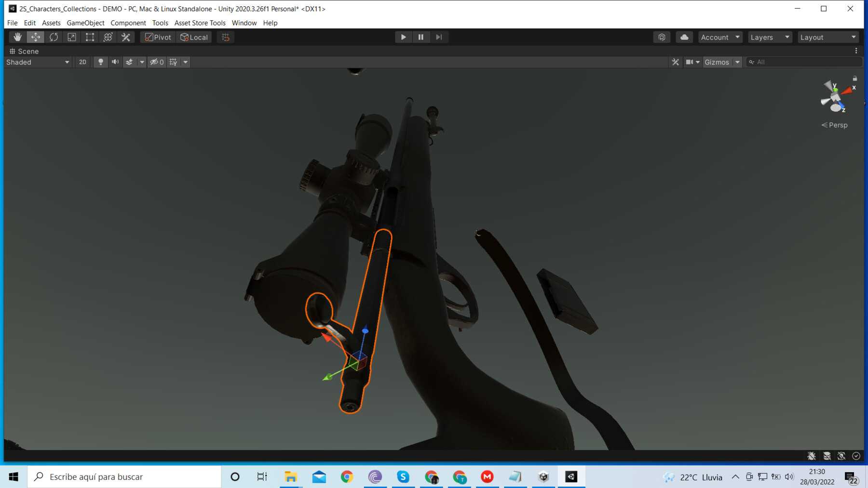Select the Rect Transform tool
The height and width of the screenshot is (488, 868).
pos(90,37)
